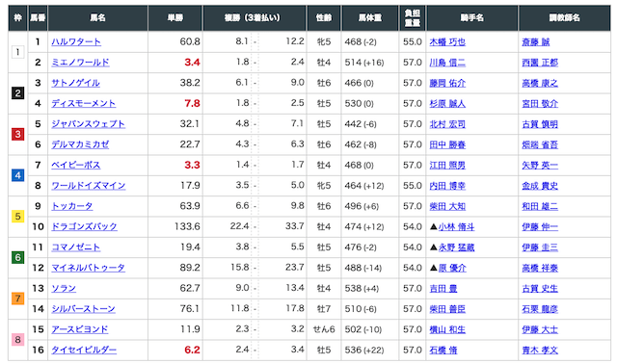Open horse ベイビーボス link
The height and width of the screenshot is (364, 617).
point(76,165)
